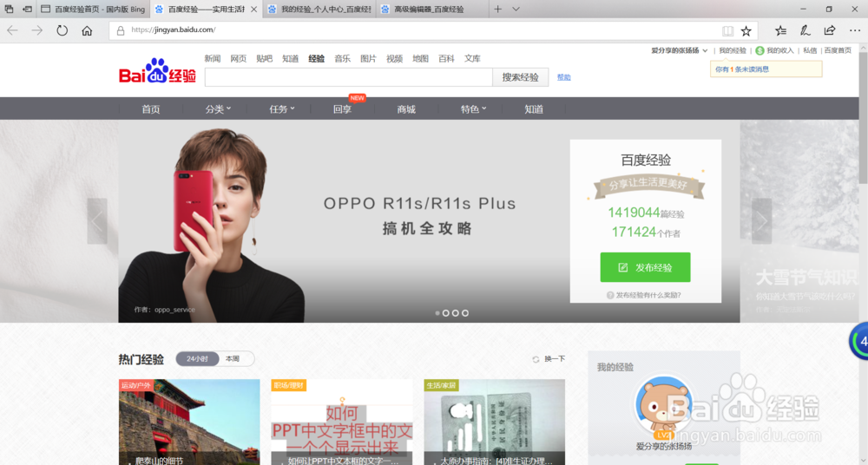
Task: Select the fourth carousel dot
Action: coord(465,313)
